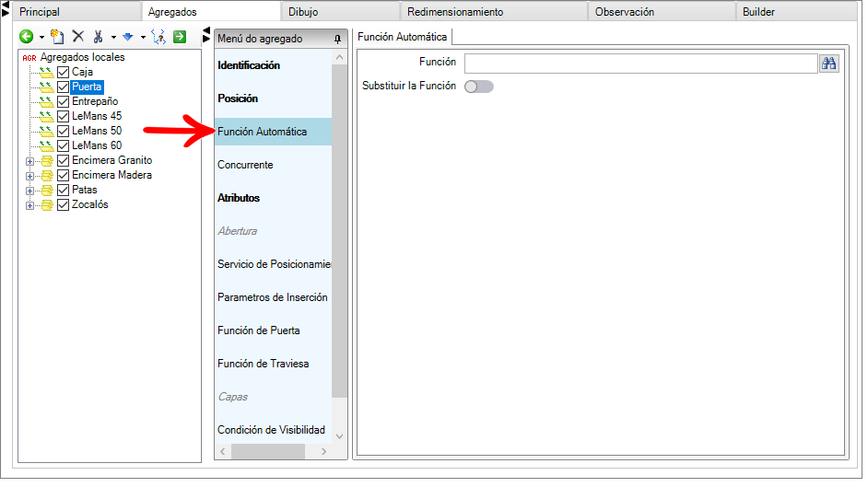The width and height of the screenshot is (868, 487).
Task: Enable the Substituir la Función toggle
Action: (x=479, y=87)
